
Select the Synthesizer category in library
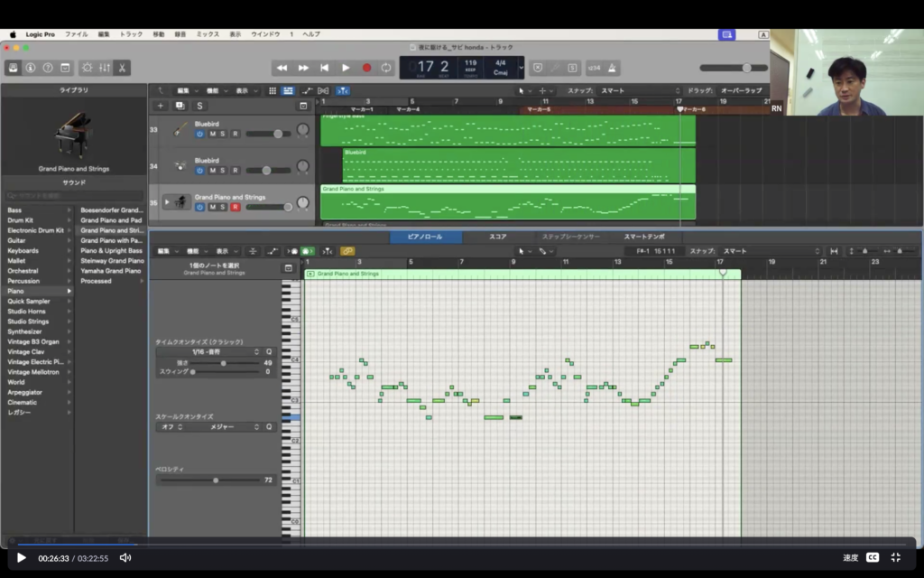click(26, 331)
